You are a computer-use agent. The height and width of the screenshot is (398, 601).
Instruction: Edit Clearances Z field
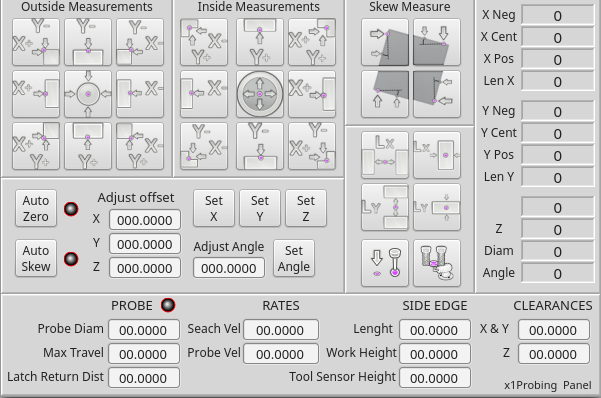(x=554, y=354)
